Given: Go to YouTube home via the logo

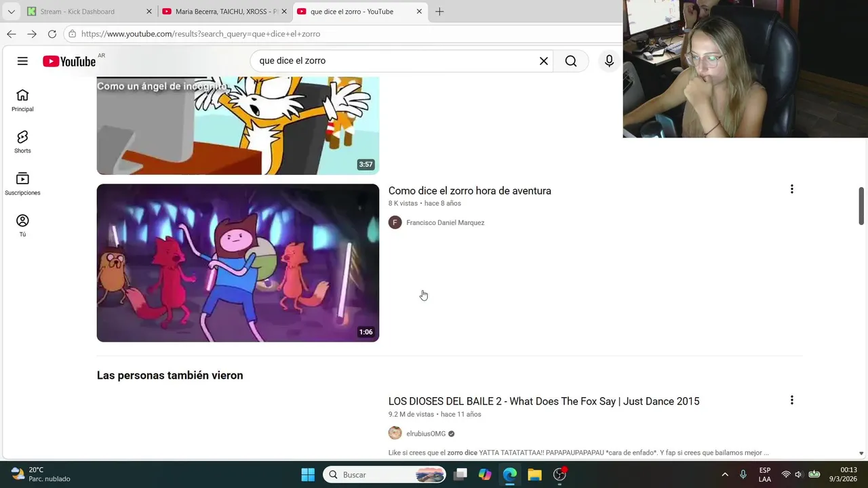Looking at the screenshot, I should [x=69, y=62].
